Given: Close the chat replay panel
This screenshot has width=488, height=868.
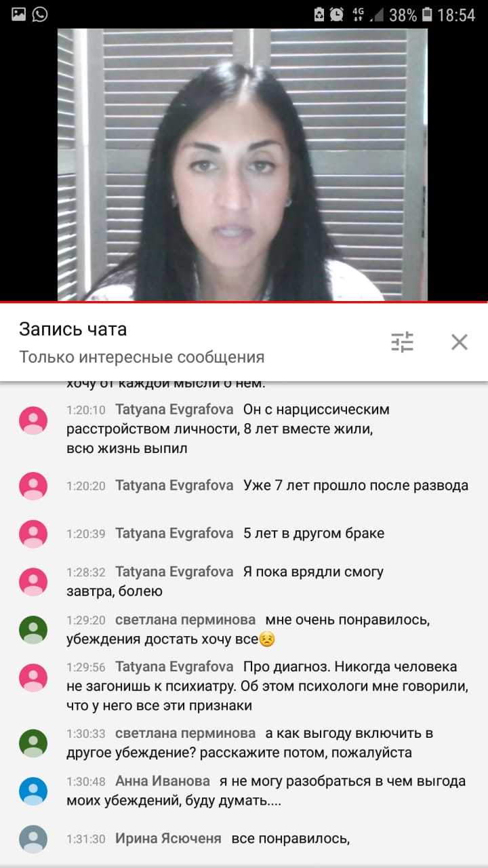Looking at the screenshot, I should 460,342.
